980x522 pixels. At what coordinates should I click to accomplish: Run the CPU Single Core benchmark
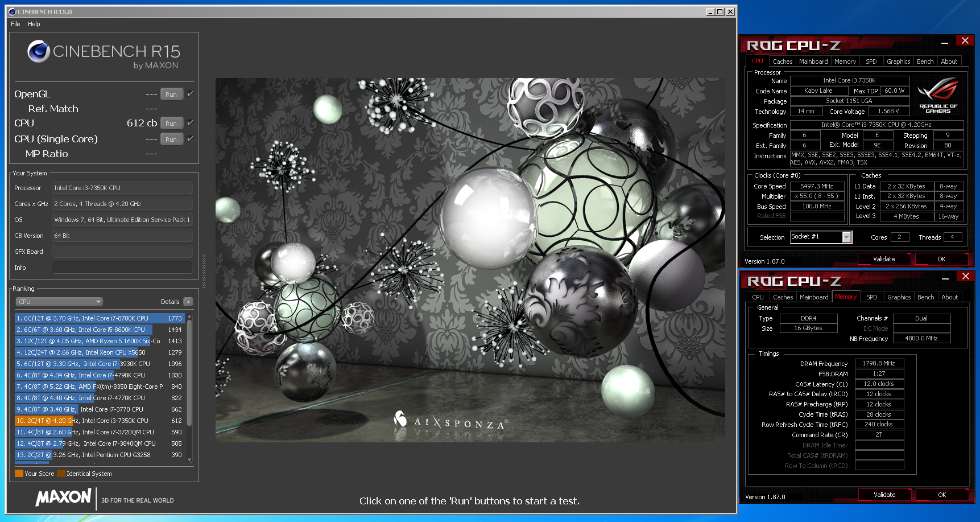tap(171, 139)
